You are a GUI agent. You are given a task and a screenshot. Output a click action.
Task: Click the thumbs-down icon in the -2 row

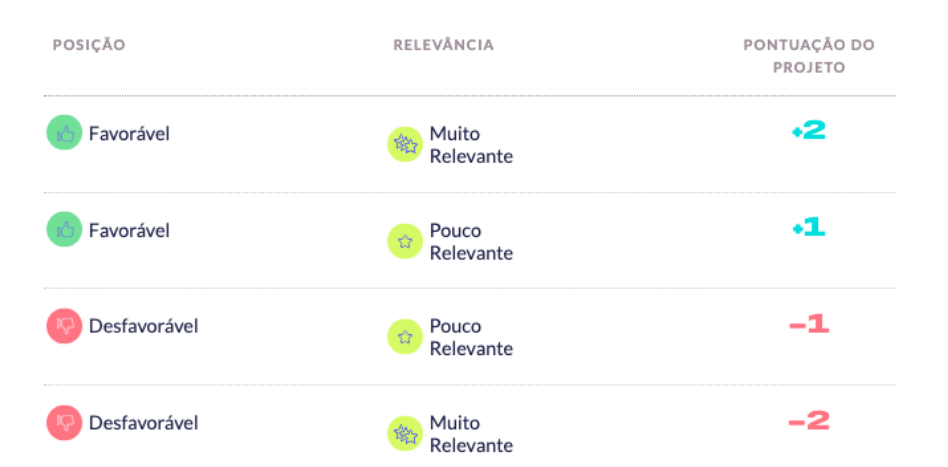pyautogui.click(x=64, y=422)
